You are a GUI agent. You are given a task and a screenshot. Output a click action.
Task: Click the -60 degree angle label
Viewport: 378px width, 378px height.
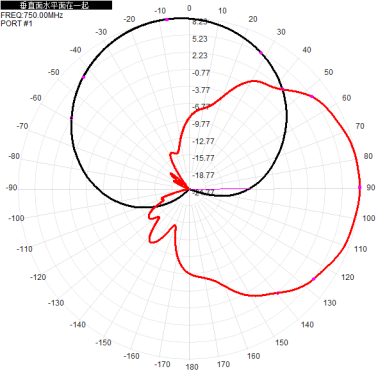point(36,98)
